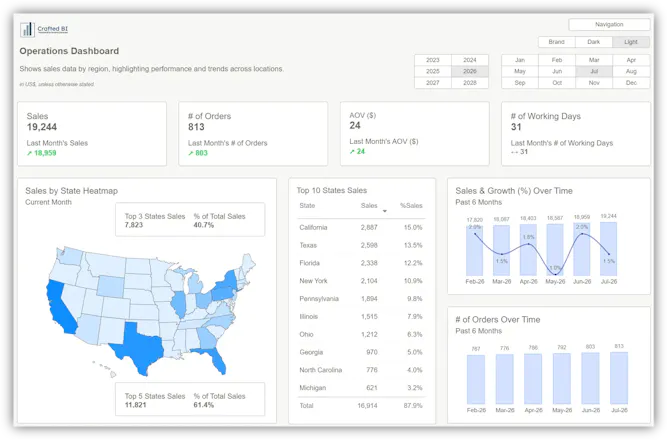Select the Light theme option
Image resolution: width=667 pixels, height=440 pixels.
coord(631,42)
